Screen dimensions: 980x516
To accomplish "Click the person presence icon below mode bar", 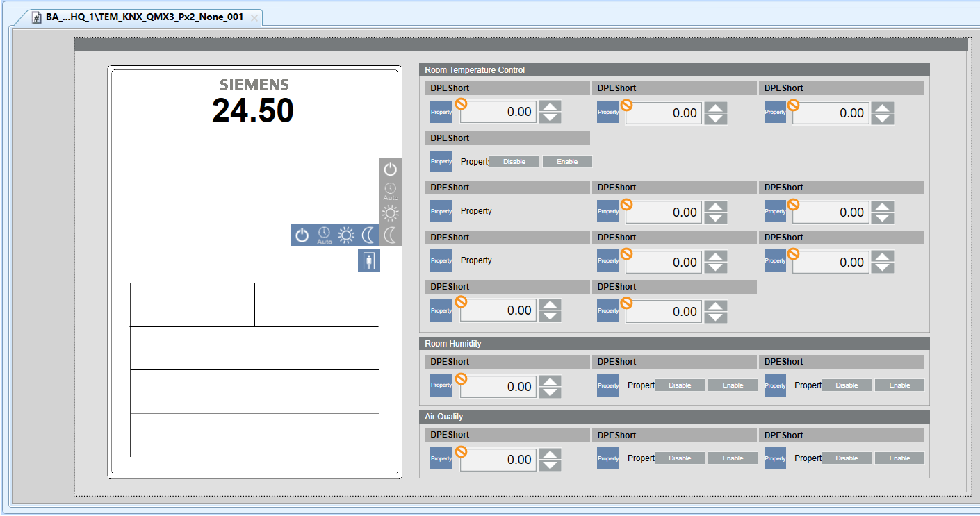I will tap(369, 260).
